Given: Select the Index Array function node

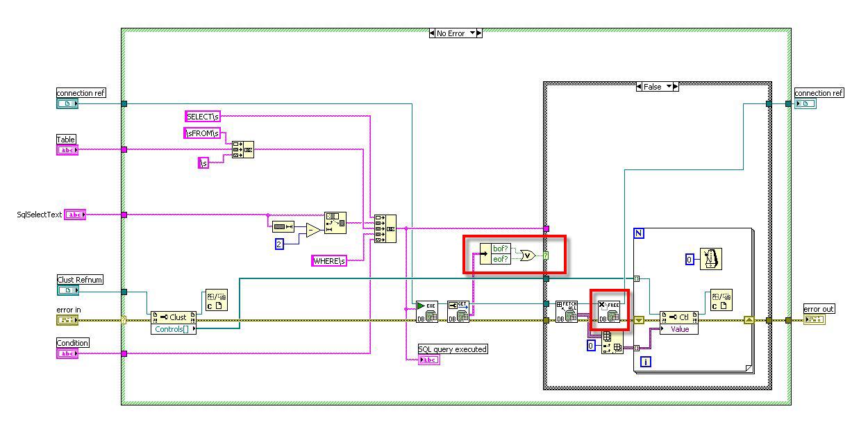Looking at the screenshot, I should (x=612, y=342).
